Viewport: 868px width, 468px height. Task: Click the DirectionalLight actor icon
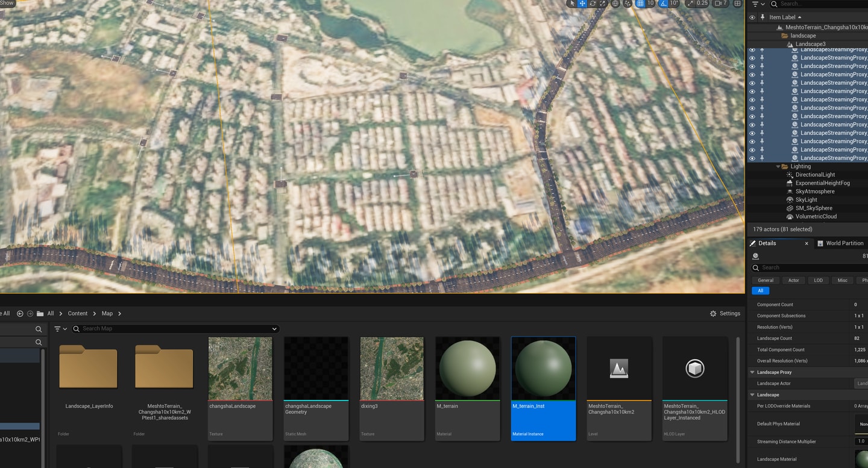(x=790, y=175)
